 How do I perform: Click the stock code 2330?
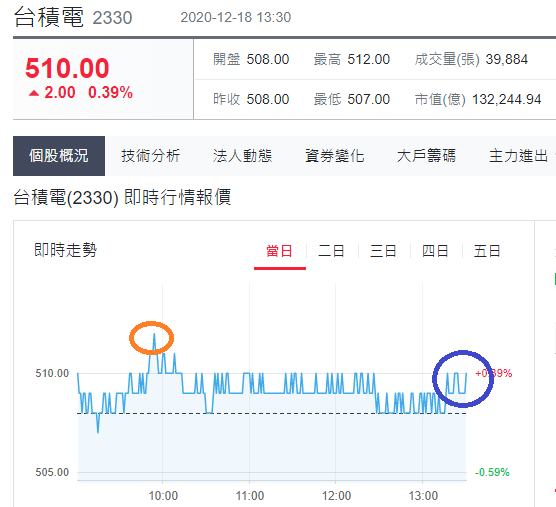click(112, 18)
